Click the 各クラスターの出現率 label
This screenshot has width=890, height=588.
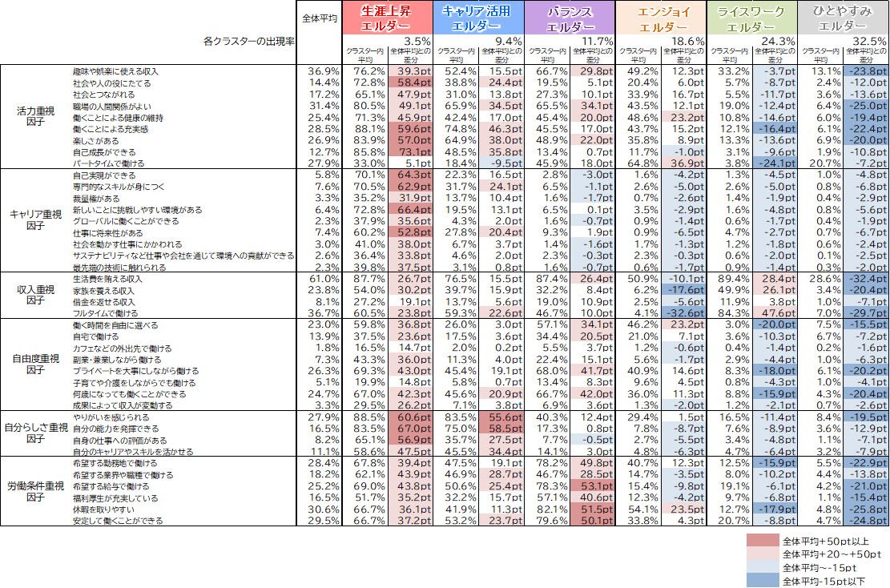(x=248, y=42)
